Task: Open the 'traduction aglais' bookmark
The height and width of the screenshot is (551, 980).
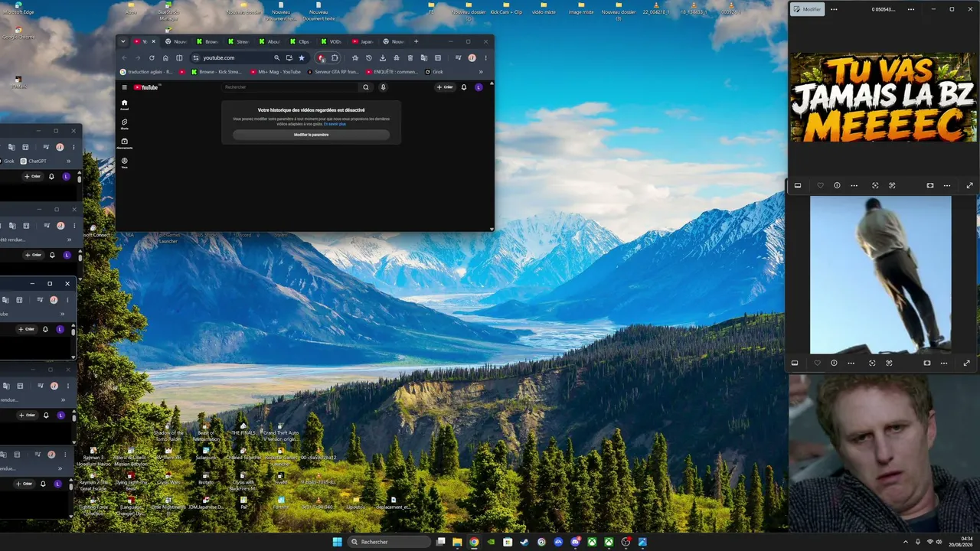Action: click(146, 72)
